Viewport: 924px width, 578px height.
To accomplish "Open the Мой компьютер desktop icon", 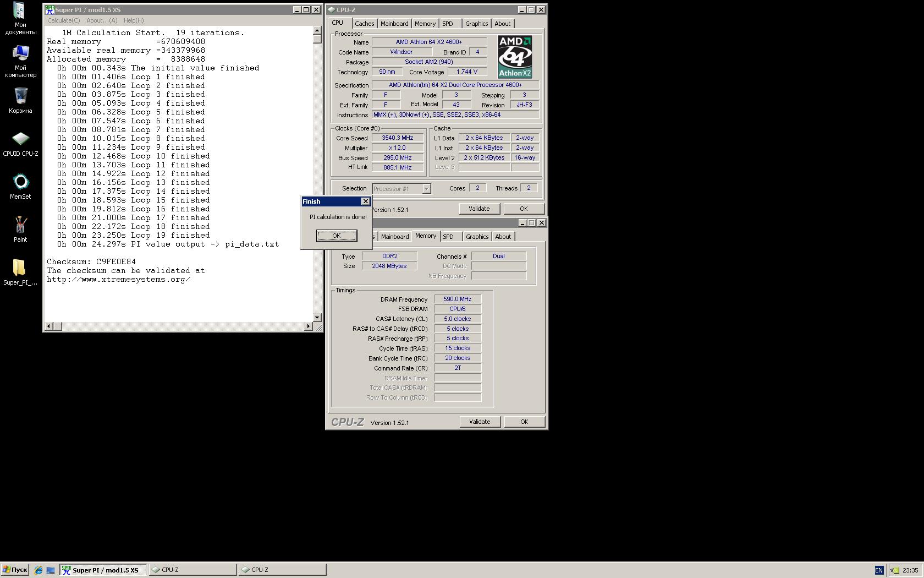I will coord(20,61).
